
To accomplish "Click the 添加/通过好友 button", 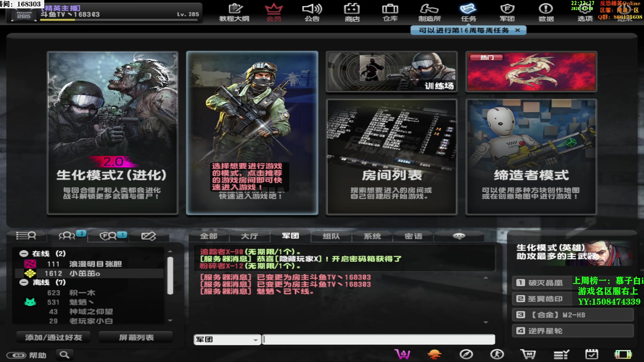I will [54, 337].
